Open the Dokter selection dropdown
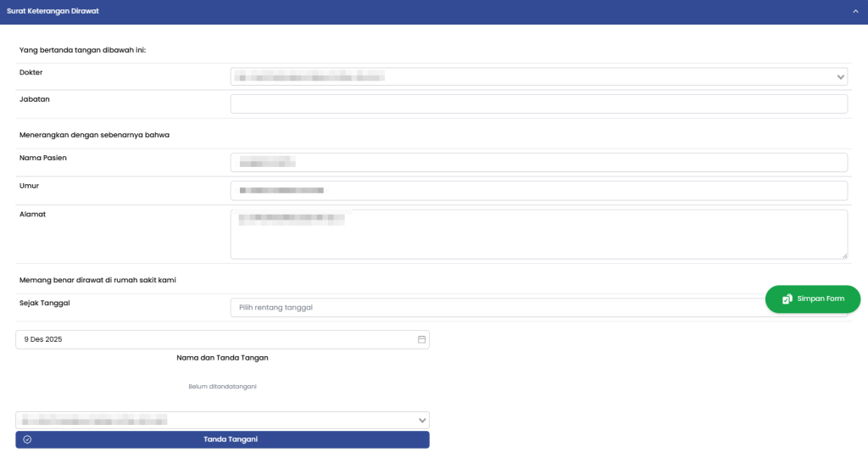The image size is (868, 469). (538, 77)
